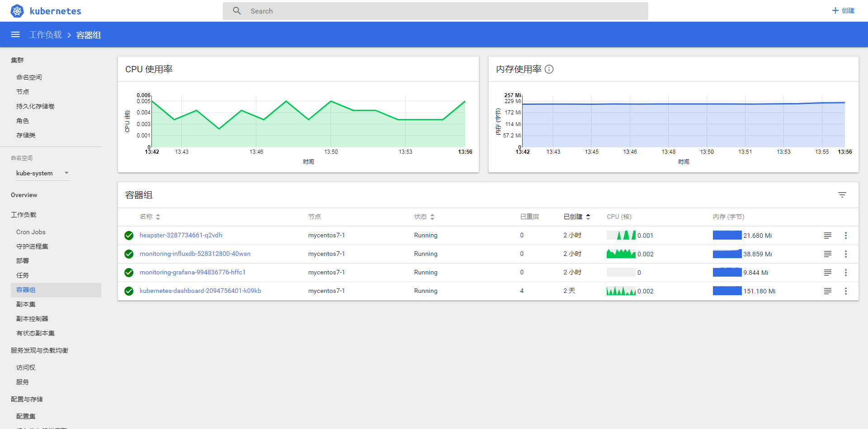
Task: Click the search magnifier icon
Action: coord(237,11)
